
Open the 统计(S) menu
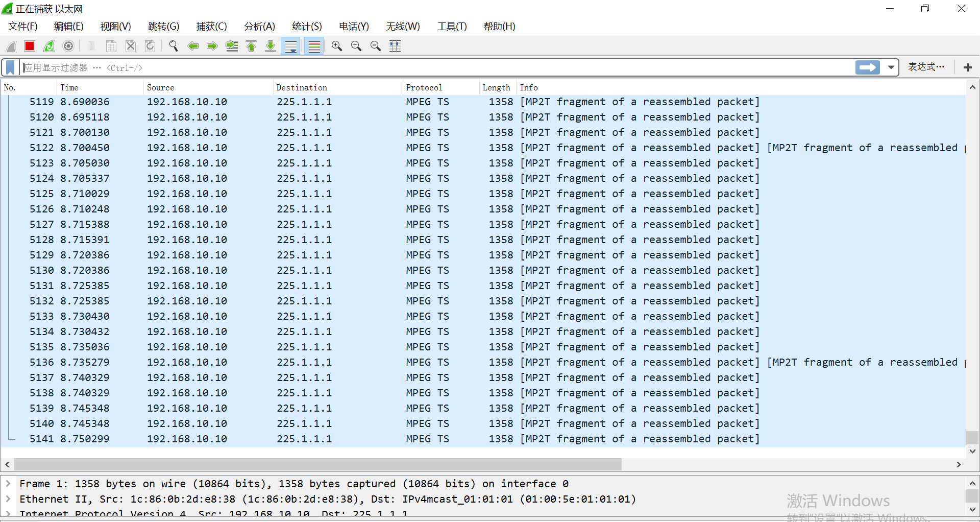pos(307,26)
